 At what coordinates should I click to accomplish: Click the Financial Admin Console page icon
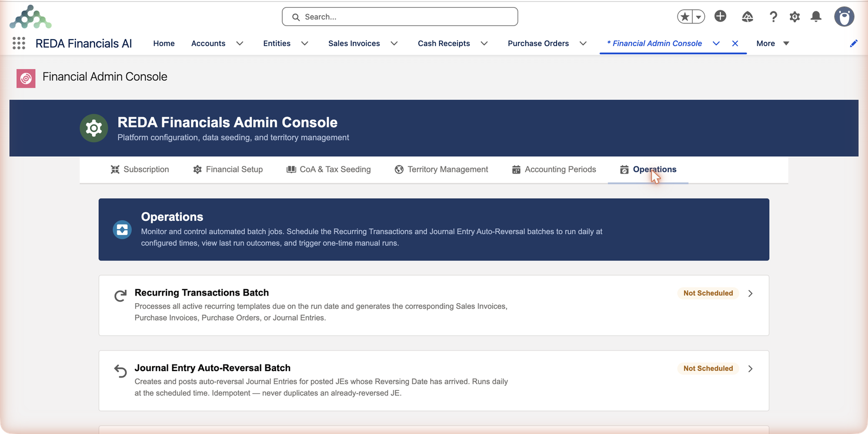click(x=26, y=79)
